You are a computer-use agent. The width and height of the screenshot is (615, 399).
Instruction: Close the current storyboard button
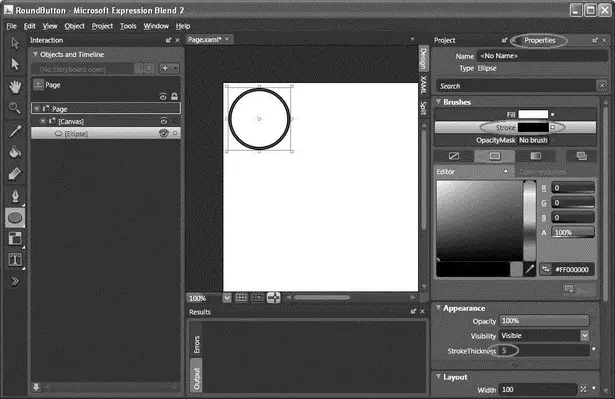tap(149, 69)
